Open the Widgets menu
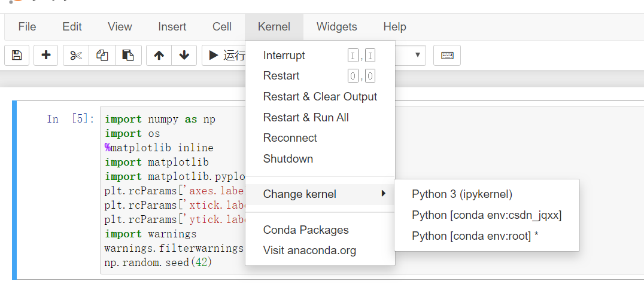Image resolution: width=644 pixels, height=284 pixels. [336, 27]
